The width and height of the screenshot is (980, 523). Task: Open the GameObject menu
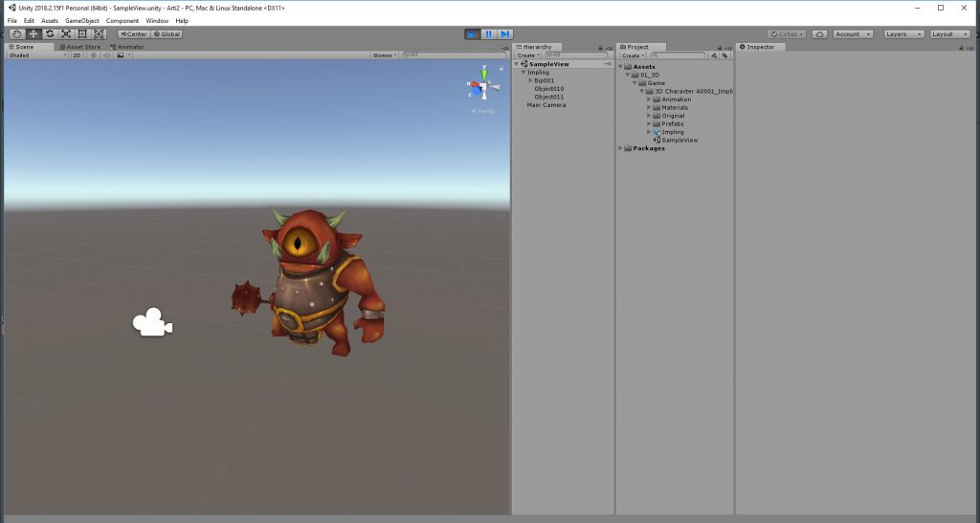click(x=82, y=21)
